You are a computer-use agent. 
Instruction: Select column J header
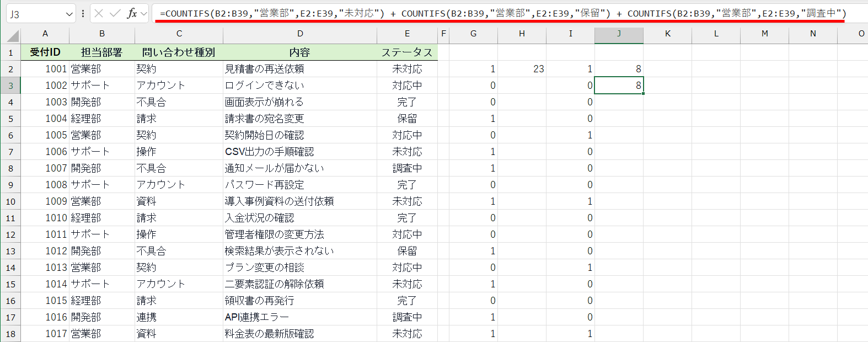click(619, 34)
